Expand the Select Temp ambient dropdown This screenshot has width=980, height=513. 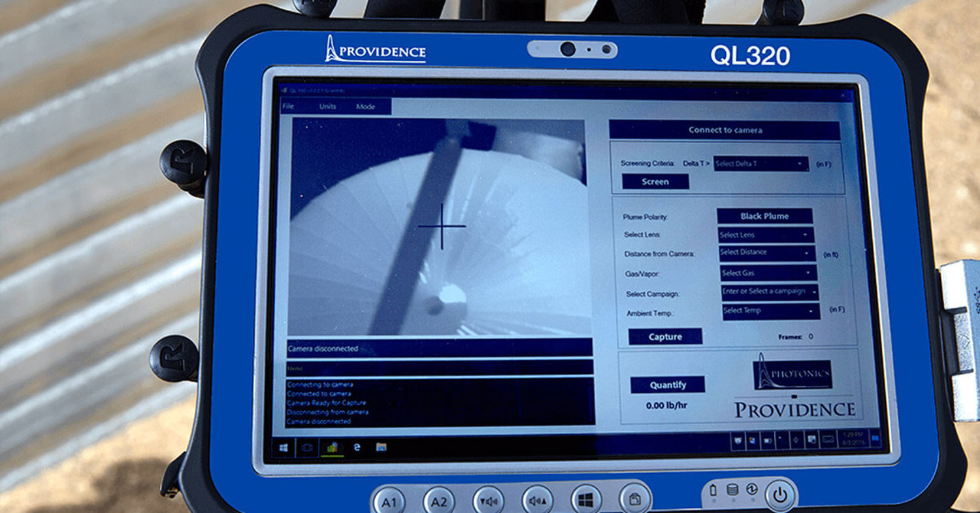pyautogui.click(x=770, y=311)
